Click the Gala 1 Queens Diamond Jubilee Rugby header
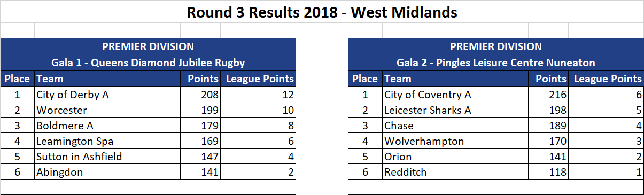Screen dimensions: 644x195 pyautogui.click(x=148, y=63)
